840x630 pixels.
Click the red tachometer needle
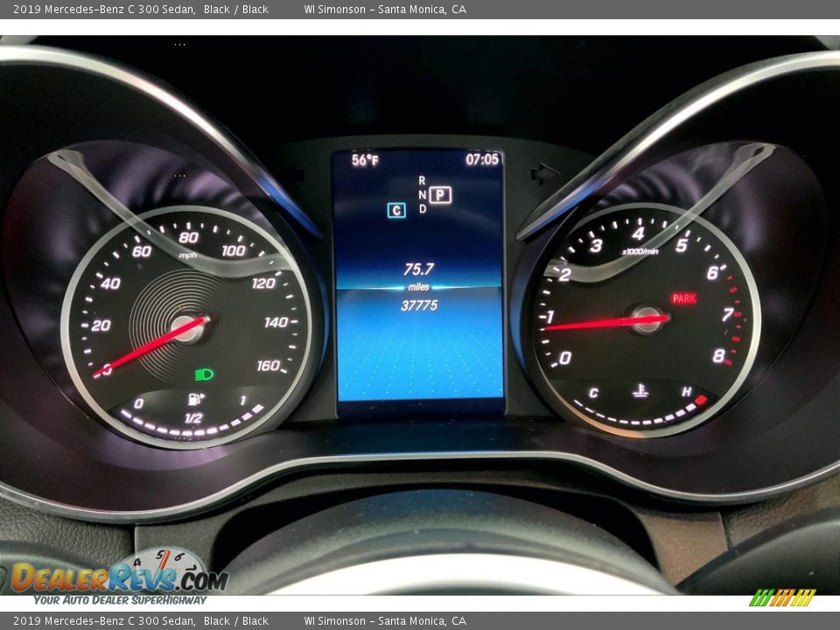tap(605, 323)
